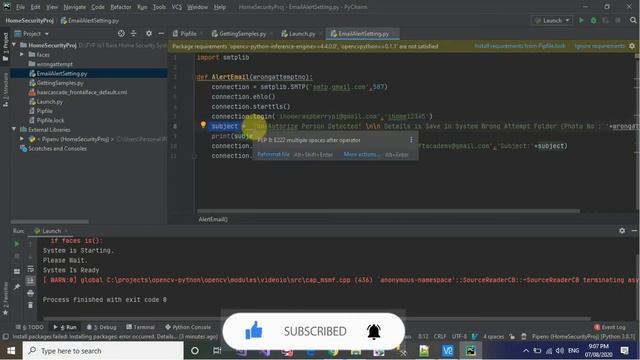Open Search Everywhere magnifier icon
The width and height of the screenshot is (640, 360).
coord(633,20)
